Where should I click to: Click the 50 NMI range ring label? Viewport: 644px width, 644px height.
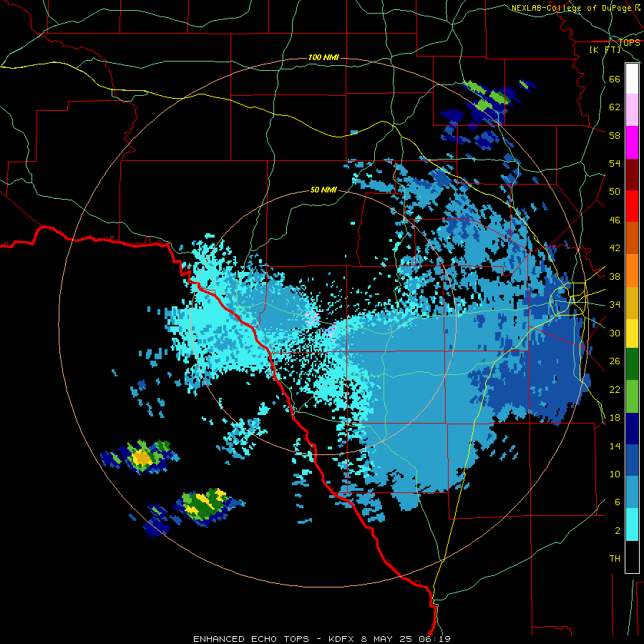tap(323, 190)
